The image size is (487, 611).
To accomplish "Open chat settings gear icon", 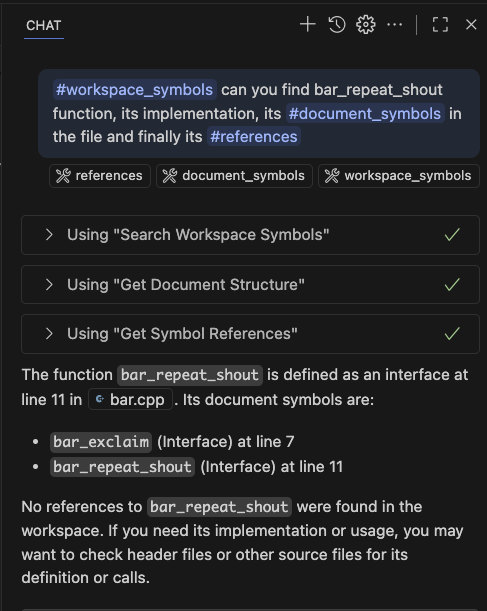I will coord(366,25).
